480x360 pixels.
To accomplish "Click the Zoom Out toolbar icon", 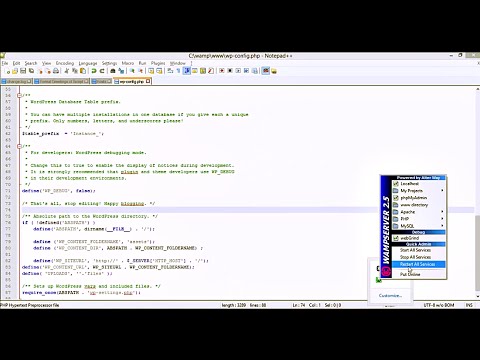I will click(x=141, y=71).
